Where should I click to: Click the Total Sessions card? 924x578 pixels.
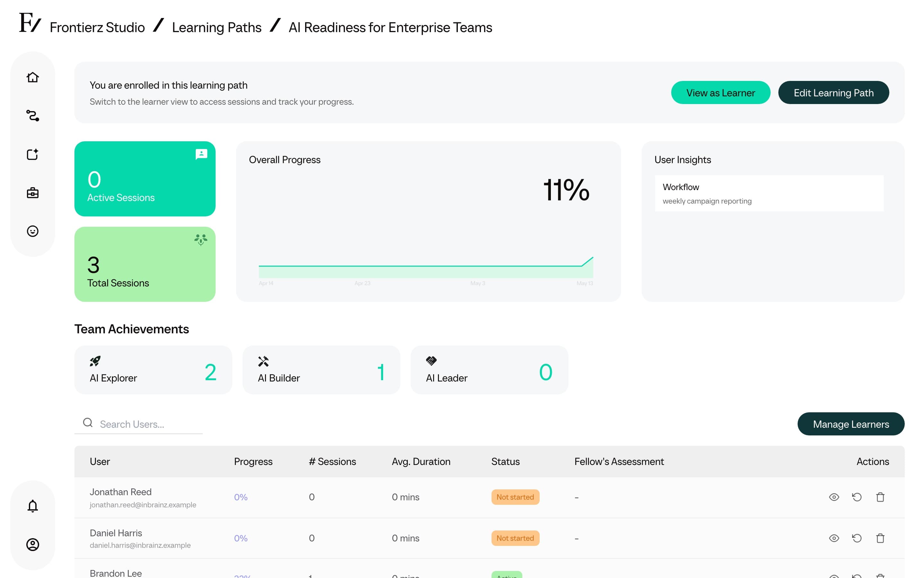[x=145, y=264]
